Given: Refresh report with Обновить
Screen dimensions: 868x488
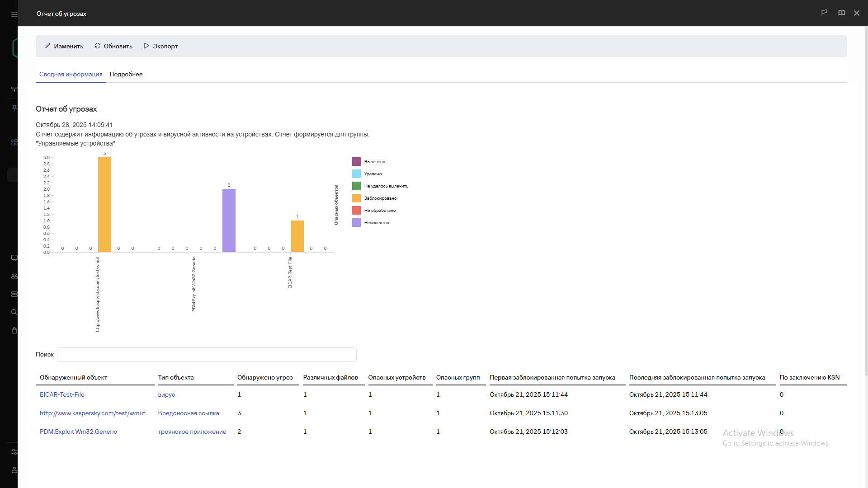Looking at the screenshot, I should 113,46.
